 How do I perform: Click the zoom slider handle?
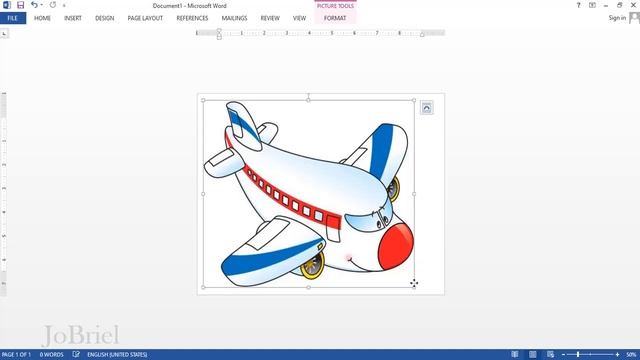coord(578,355)
